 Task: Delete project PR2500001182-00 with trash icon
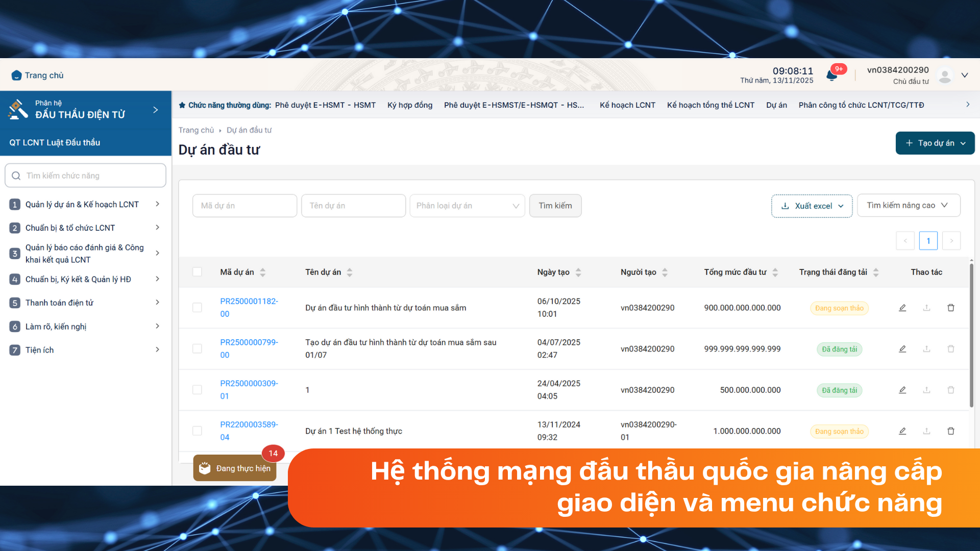click(x=951, y=308)
